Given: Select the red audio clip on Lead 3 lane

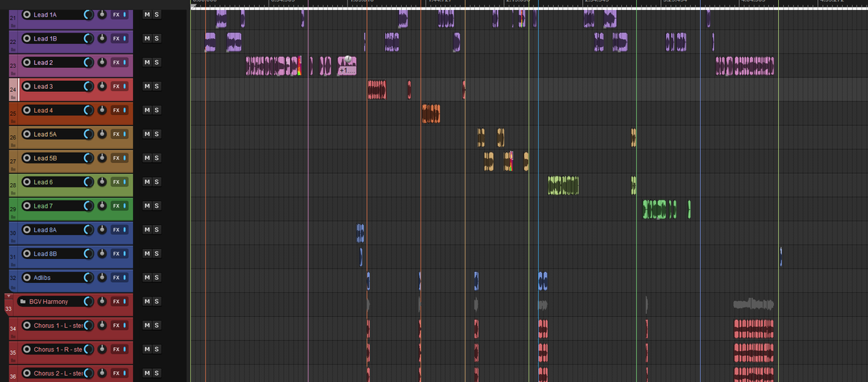Looking at the screenshot, I should 377,90.
